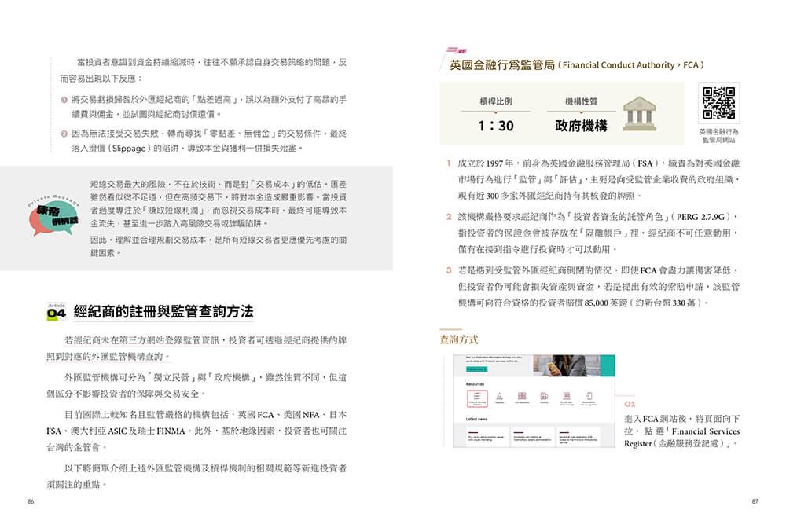Screen dimensions: 786x532
Task: Click the document Resources icon in FCA screenshot
Action: pos(544,398)
